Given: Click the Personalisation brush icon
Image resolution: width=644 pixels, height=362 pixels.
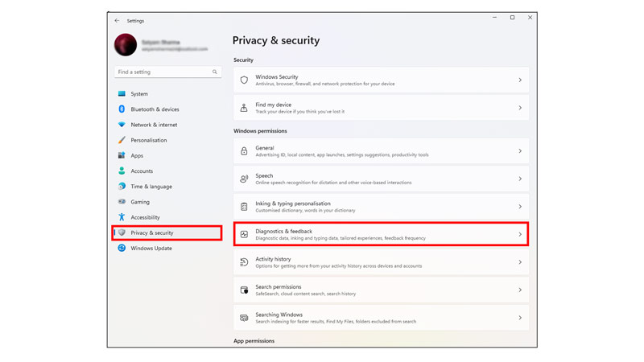Looking at the screenshot, I should 122,140.
